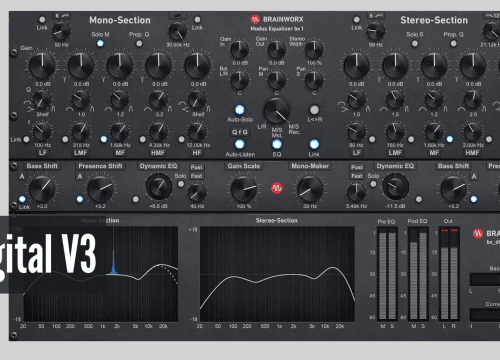500x360 pixels.
Task: Click the A button under Stereo Bass Shift
Action: tap(474, 176)
